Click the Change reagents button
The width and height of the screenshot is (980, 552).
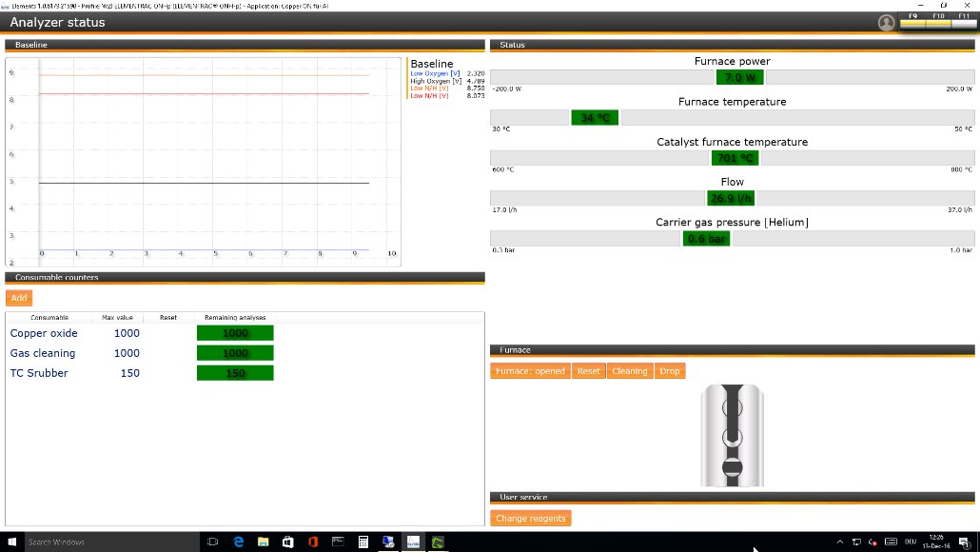click(531, 519)
